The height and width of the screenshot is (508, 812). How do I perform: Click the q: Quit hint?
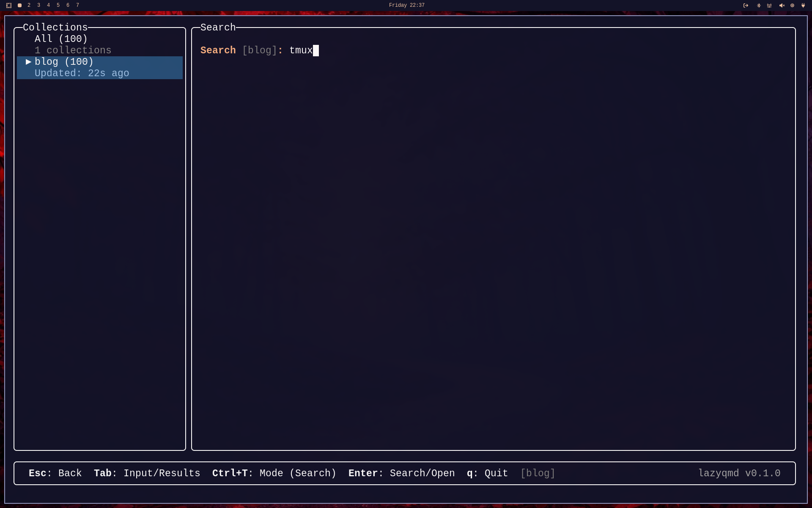pos(487,473)
